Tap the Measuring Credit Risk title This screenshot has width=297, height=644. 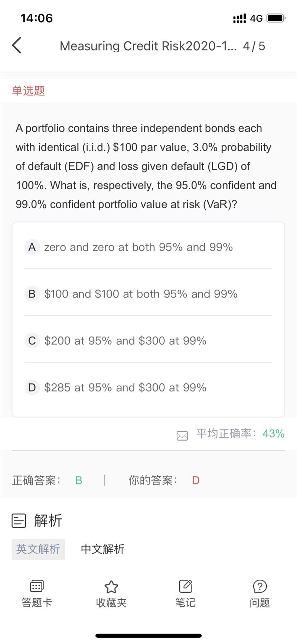coord(148,46)
